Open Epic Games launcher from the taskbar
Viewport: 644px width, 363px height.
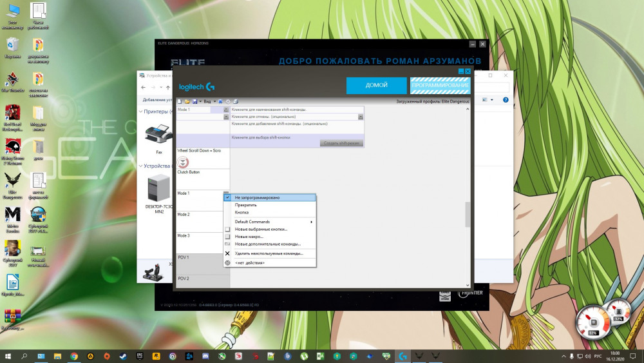140,356
